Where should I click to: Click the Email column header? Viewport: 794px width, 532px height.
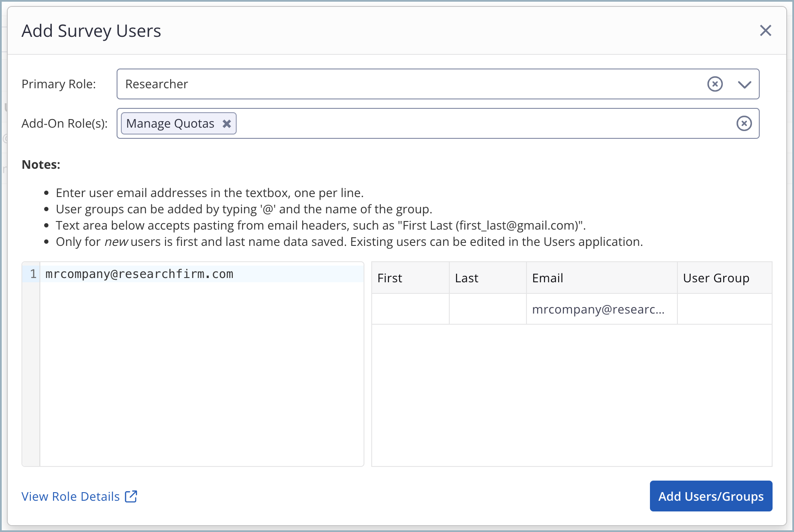(x=547, y=278)
